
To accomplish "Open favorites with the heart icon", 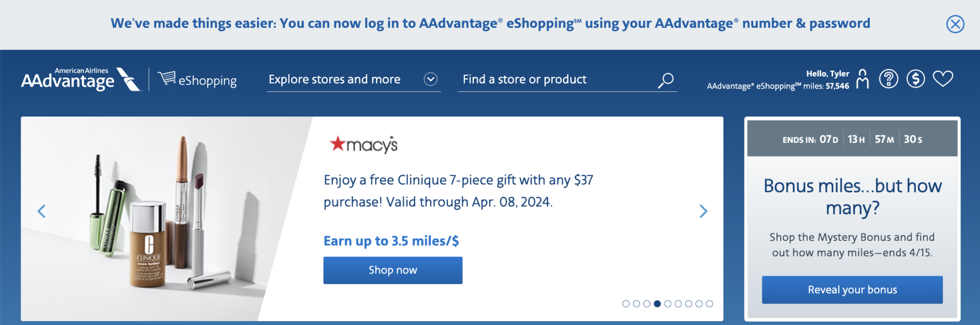I will 943,79.
